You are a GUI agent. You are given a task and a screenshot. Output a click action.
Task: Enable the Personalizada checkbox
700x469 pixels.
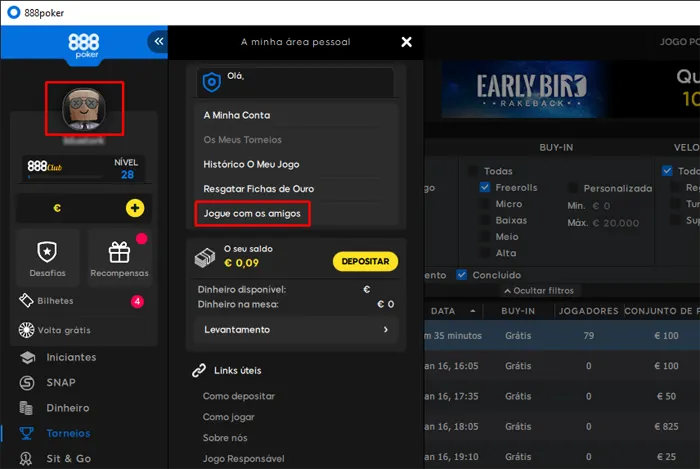click(x=573, y=188)
